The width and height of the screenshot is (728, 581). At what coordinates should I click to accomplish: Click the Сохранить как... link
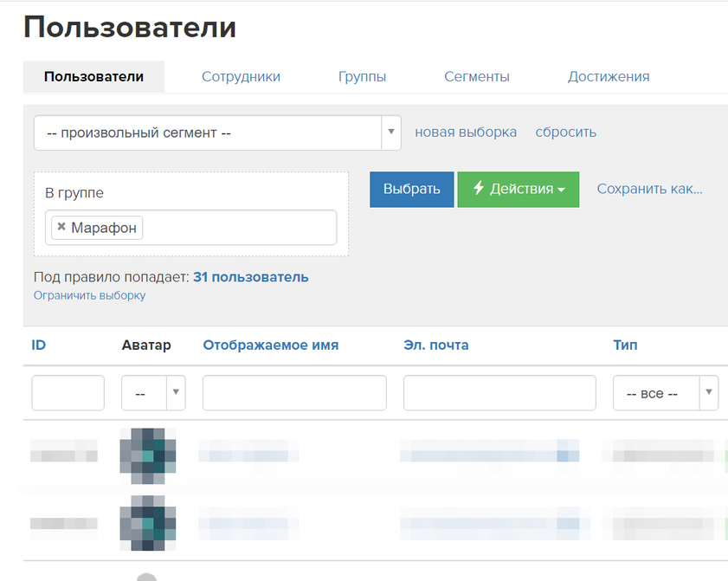coord(650,190)
